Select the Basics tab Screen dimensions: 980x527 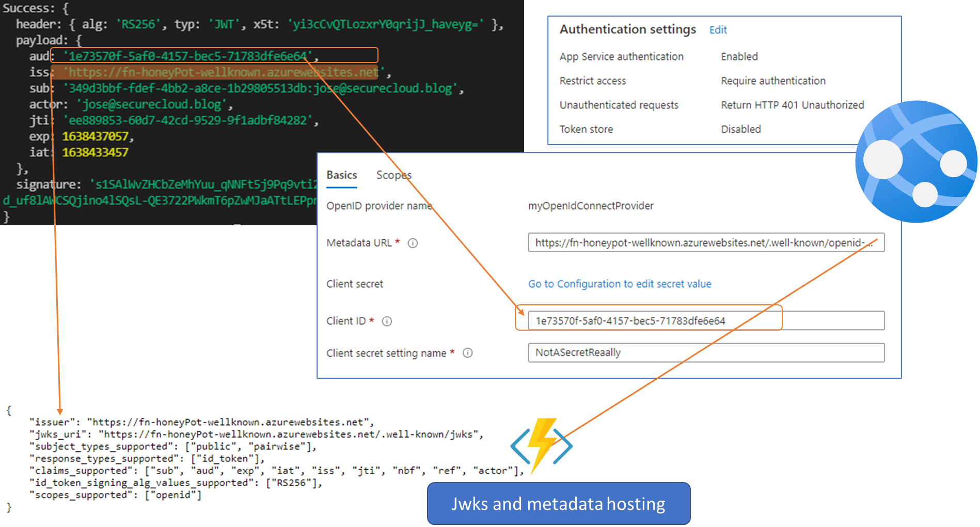[341, 175]
